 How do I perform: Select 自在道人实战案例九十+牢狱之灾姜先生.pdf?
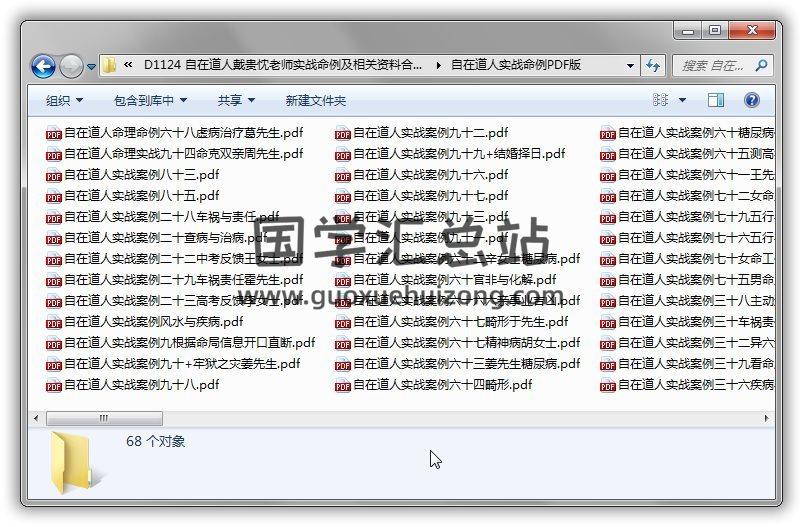[174, 364]
